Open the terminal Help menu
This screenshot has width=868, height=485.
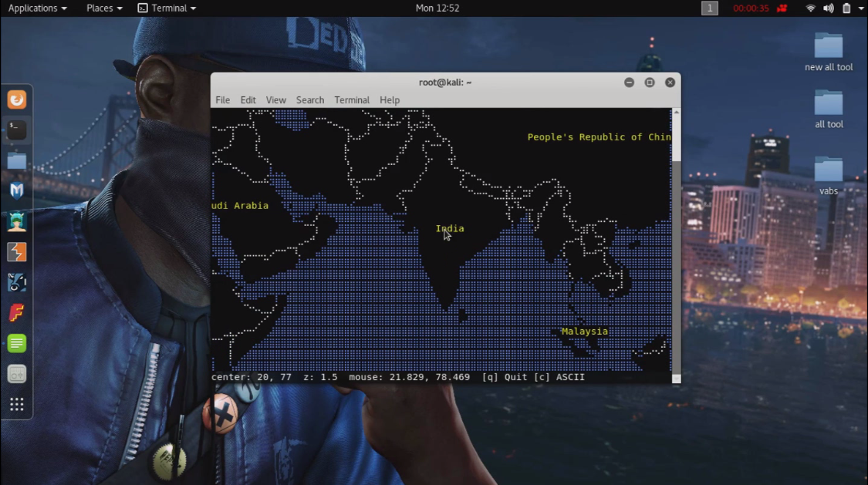click(x=389, y=100)
